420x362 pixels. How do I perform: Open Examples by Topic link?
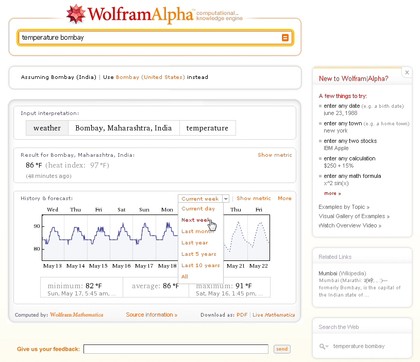coord(344,207)
